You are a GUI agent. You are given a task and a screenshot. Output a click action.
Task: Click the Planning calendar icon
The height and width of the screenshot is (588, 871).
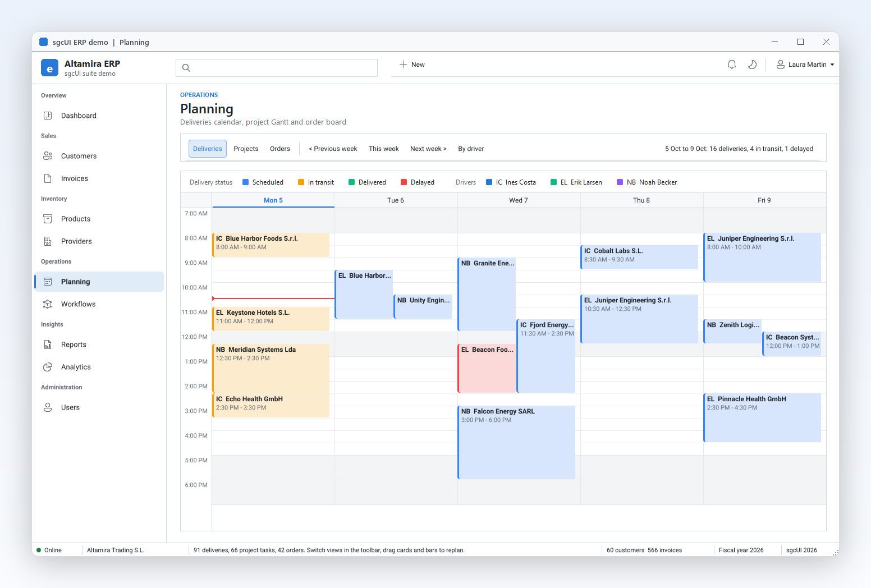click(48, 282)
